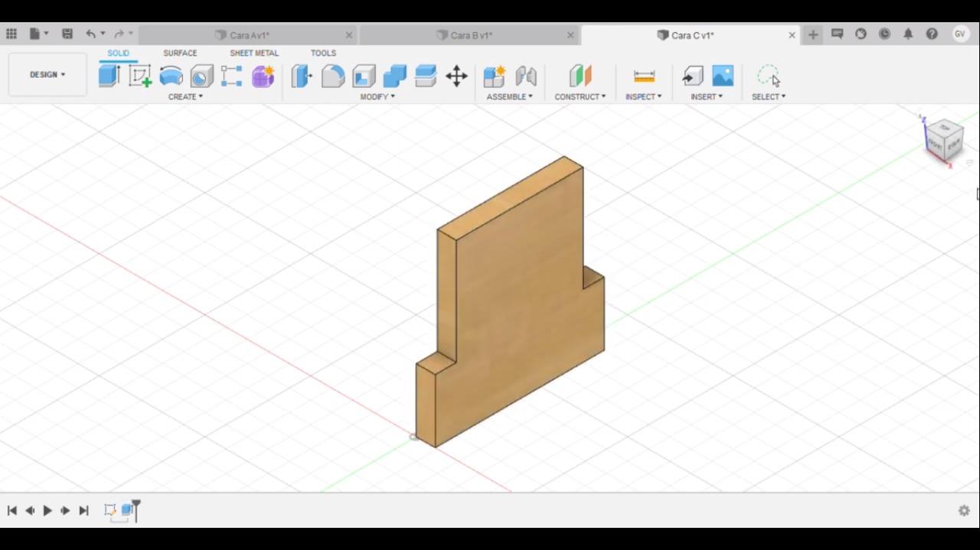Select the Hole tool

pyautogui.click(x=201, y=76)
